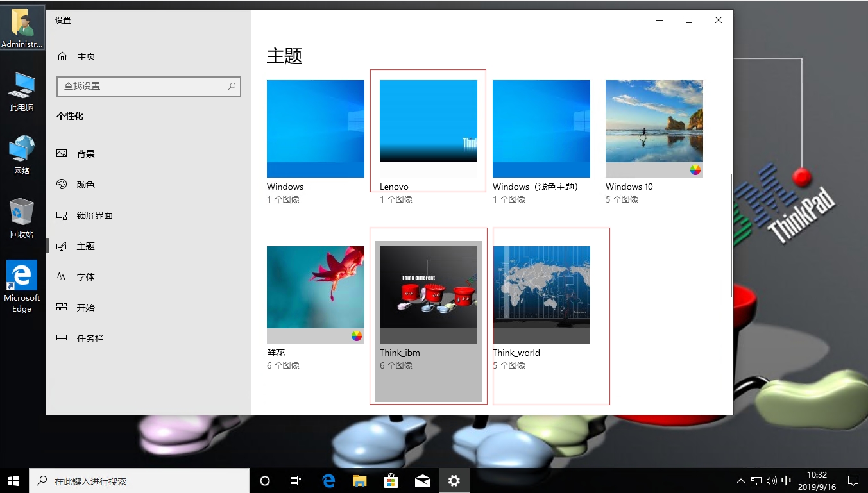Open the Windows Start menu
868x493 pixels.
14,480
